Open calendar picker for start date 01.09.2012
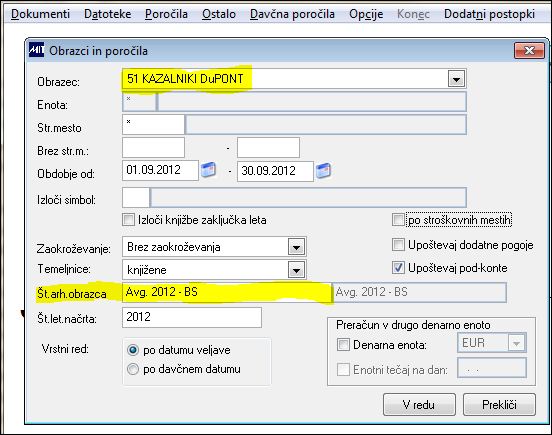The width and height of the screenshot is (552, 435). tap(208, 170)
